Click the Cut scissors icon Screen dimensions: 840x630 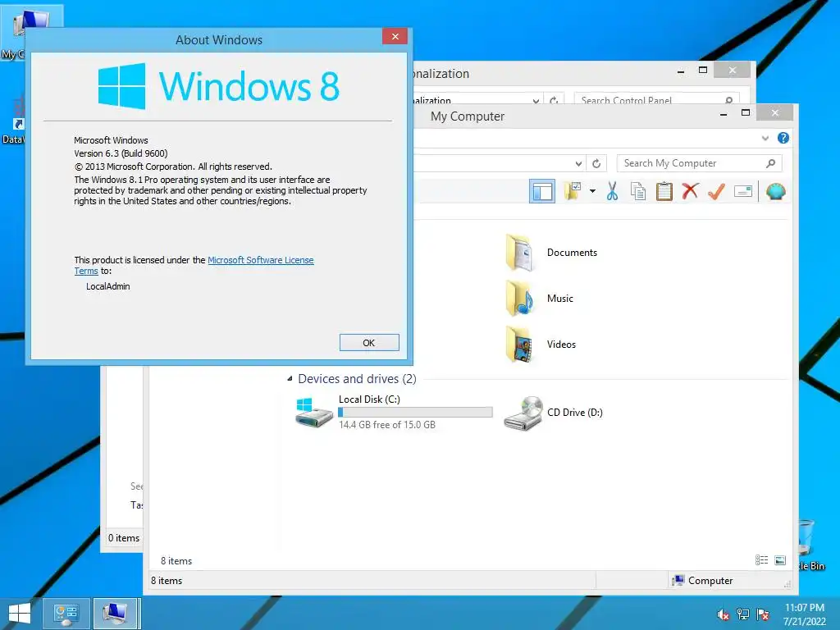pos(612,191)
